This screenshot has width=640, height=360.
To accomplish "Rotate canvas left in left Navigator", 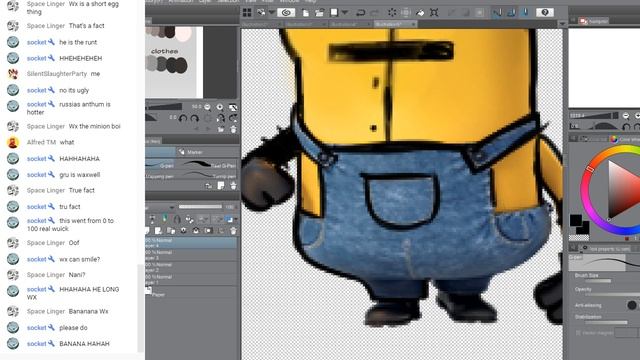I will 182,118.
